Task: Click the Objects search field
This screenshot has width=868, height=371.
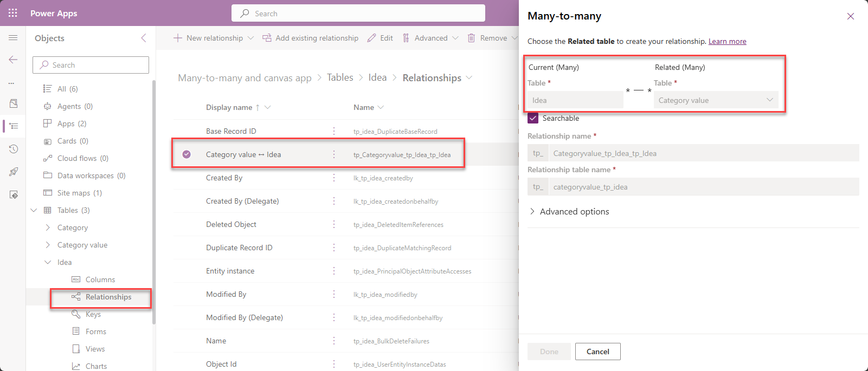Action: 91,65
